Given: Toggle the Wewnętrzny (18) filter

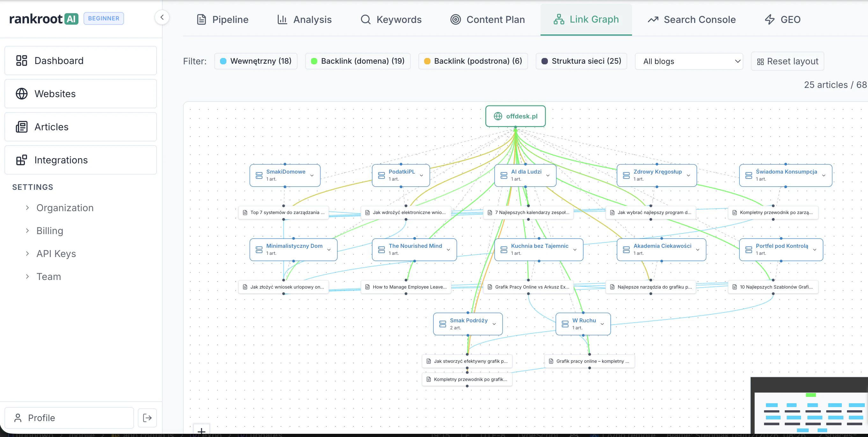Looking at the screenshot, I should [x=256, y=61].
